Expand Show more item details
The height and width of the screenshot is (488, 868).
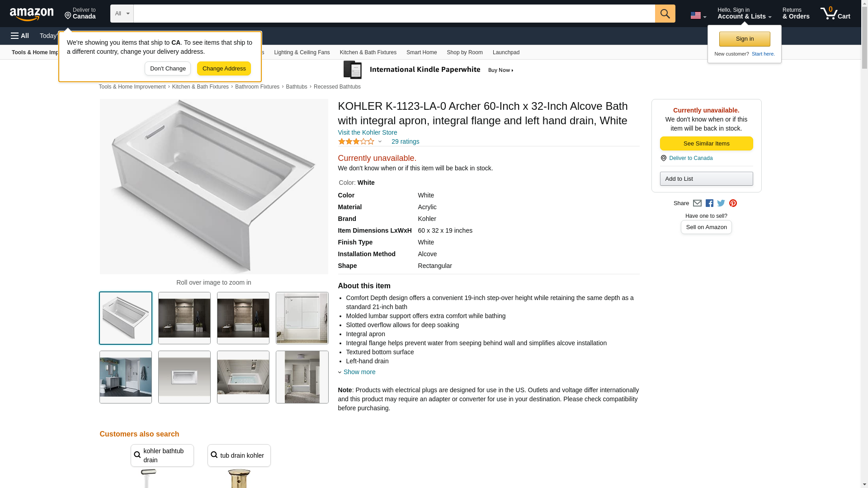pyautogui.click(x=357, y=372)
